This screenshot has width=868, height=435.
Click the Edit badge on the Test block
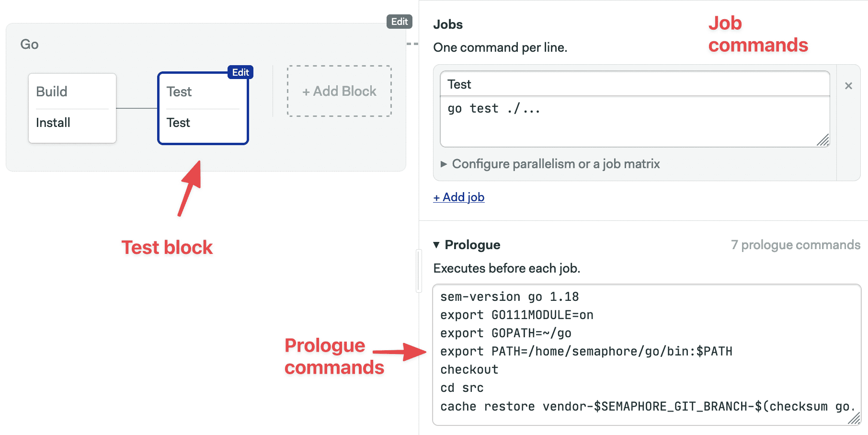[x=241, y=72]
